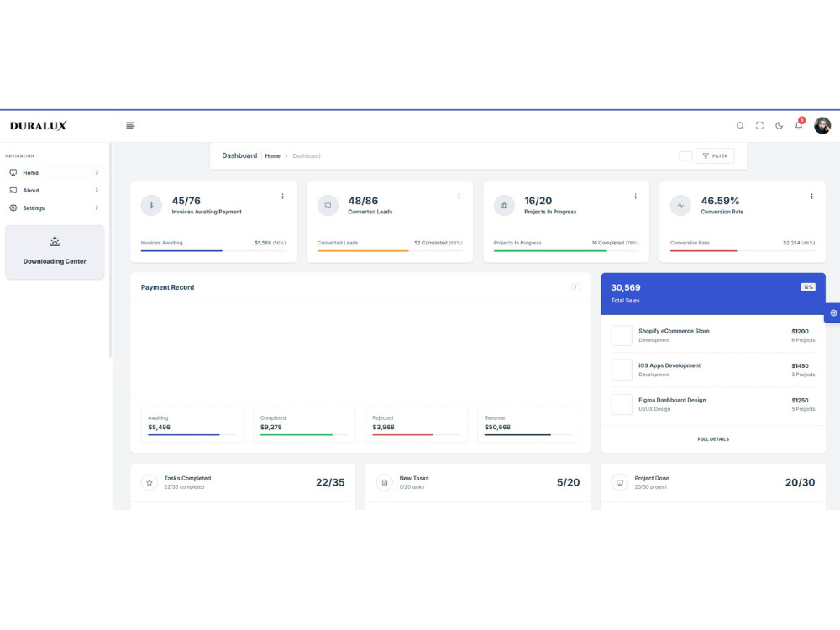The image size is (840, 630).
Task: Select the Completed $9,275 stat box
Action: coord(304,425)
